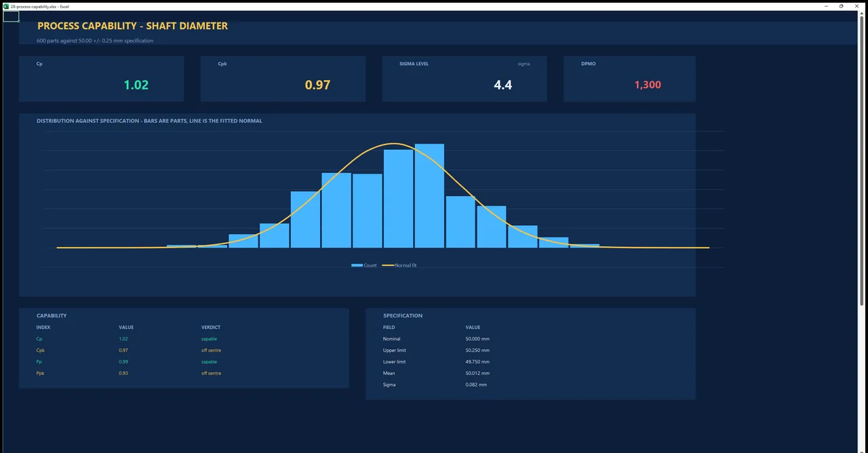Click the chart title "DISTRIBUTION AGAINST SPECIFICATION"
The image size is (868, 453).
(x=149, y=121)
